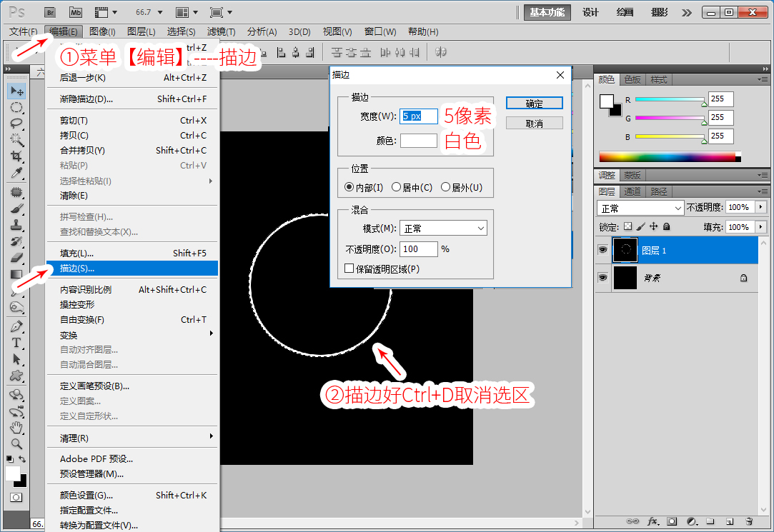The height and width of the screenshot is (532, 774).
Task: Open the 滤镜(T) menu
Action: (221, 31)
